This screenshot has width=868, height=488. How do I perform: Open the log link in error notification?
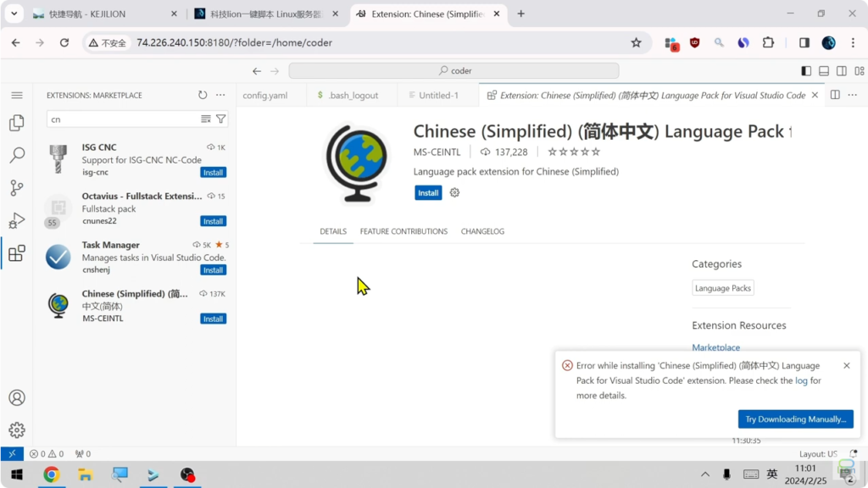(801, 381)
